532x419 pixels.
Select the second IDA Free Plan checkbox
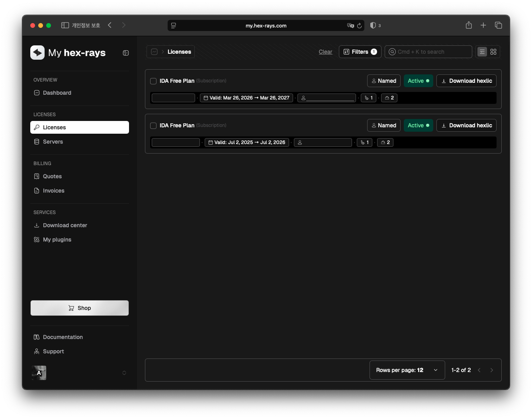pos(153,126)
